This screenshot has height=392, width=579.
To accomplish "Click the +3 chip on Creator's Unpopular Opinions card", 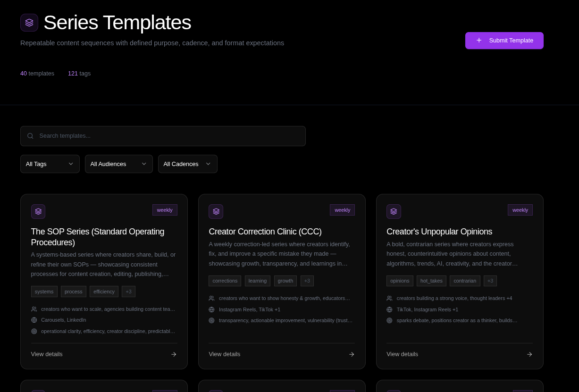I will coord(490,281).
